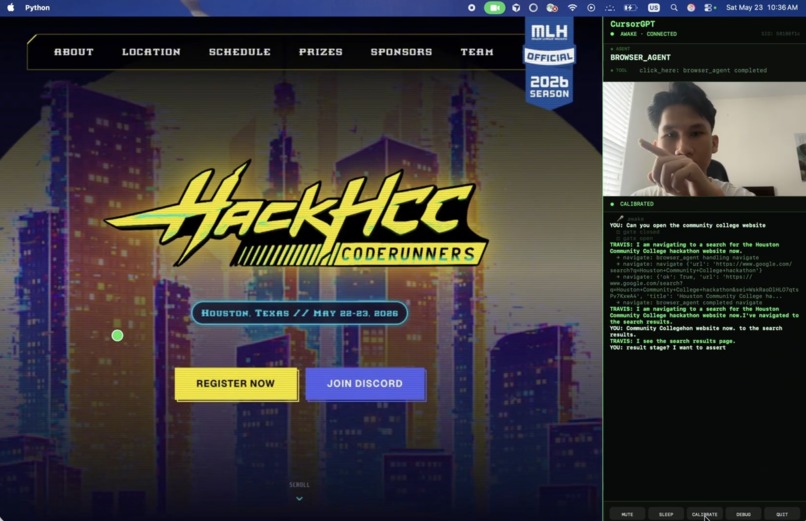This screenshot has width=806, height=521.
Task: Click the Now Playing play icon in menu bar
Action: click(x=591, y=8)
